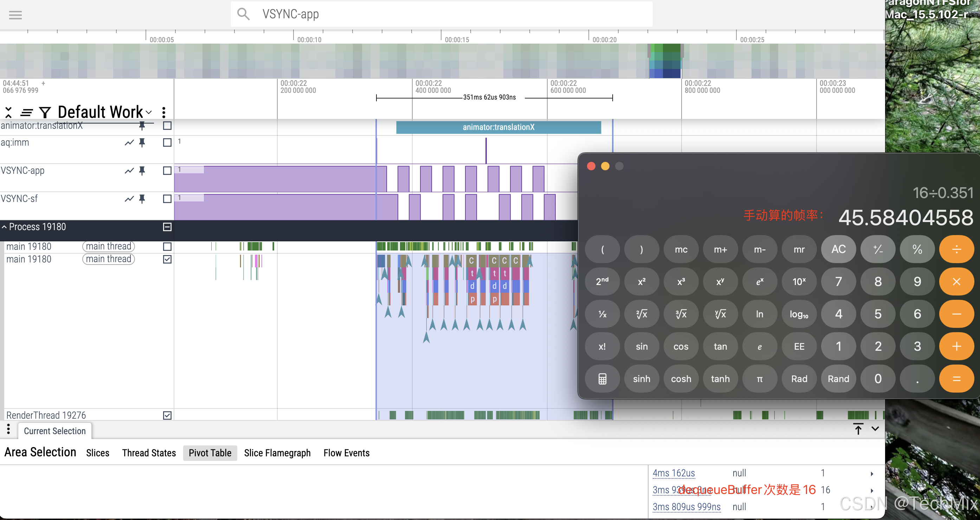Click the collapse-all tracks icon
980x520 pixels.
click(x=8, y=113)
